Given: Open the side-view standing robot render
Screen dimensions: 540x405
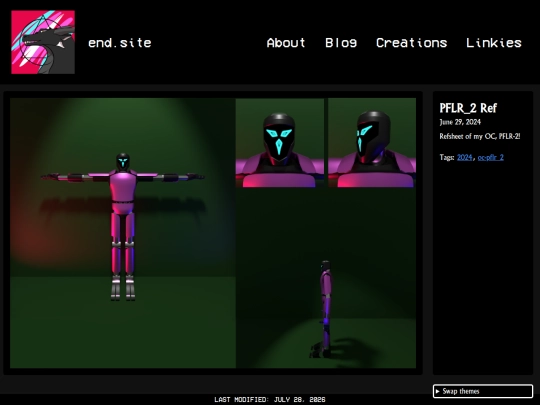Looking at the screenshot, I should [x=326, y=278].
